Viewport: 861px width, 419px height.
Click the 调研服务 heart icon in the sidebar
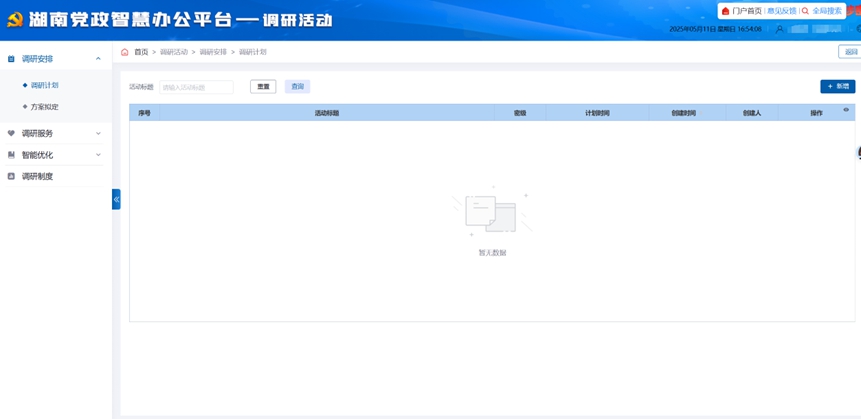point(11,133)
